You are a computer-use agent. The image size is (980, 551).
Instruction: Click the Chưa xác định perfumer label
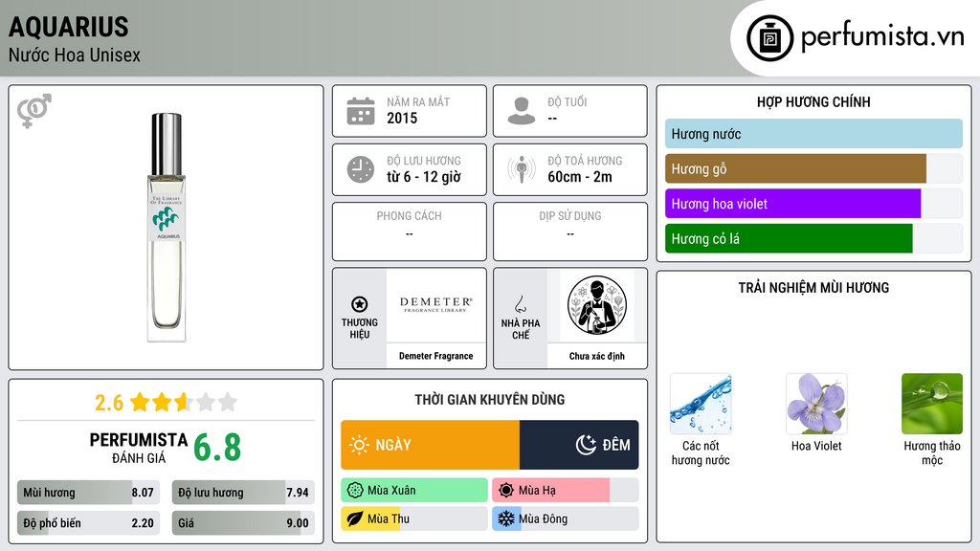pos(597,356)
